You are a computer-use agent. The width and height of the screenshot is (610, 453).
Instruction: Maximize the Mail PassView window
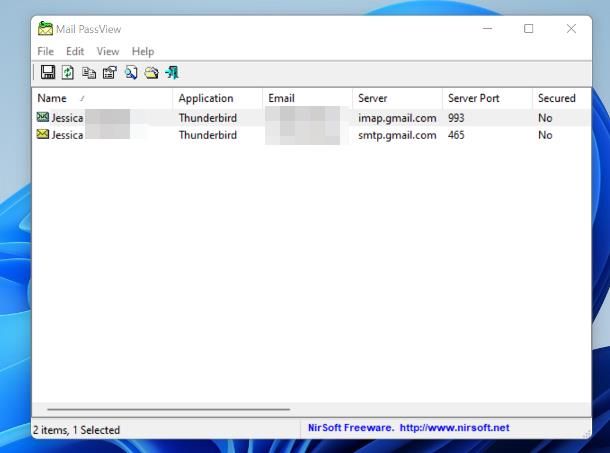tap(528, 28)
